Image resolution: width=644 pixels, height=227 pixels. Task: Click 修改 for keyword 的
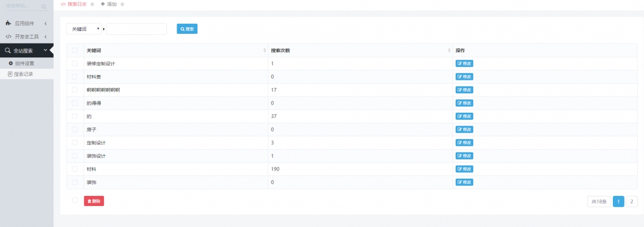pyautogui.click(x=464, y=116)
